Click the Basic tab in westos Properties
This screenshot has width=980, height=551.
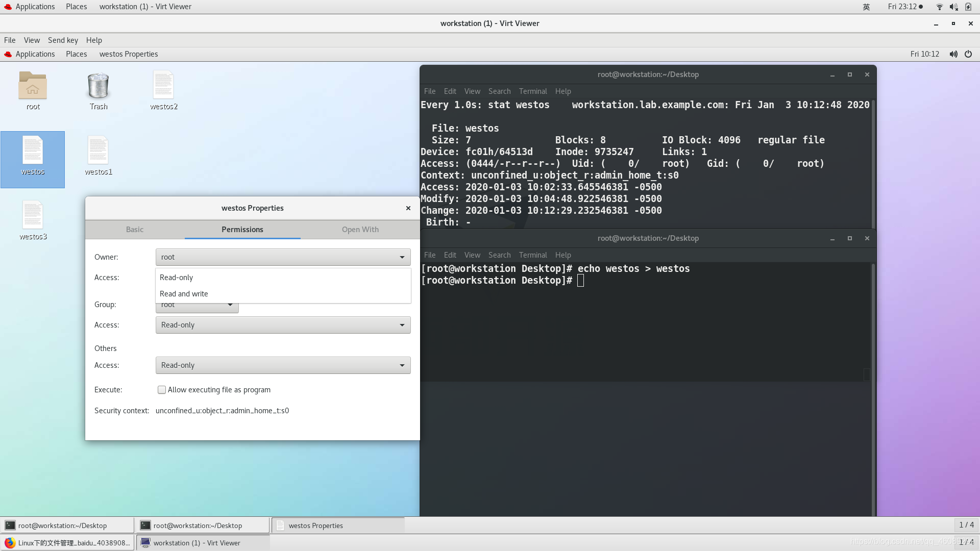tap(135, 229)
